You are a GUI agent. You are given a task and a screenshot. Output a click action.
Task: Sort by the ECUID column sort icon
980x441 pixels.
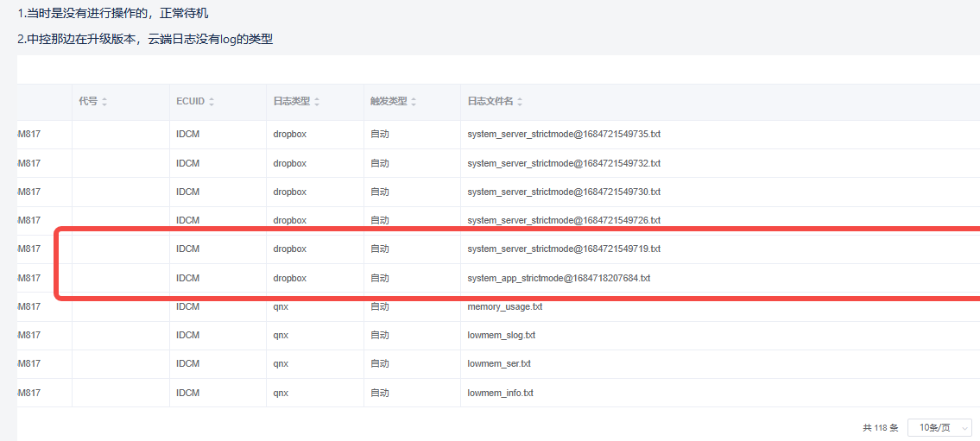212,102
